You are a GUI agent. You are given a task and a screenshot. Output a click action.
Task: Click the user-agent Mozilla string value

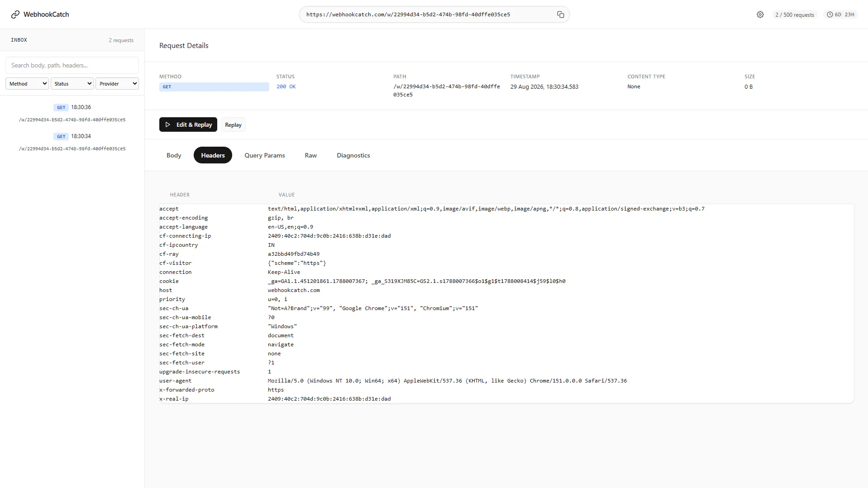tap(447, 381)
